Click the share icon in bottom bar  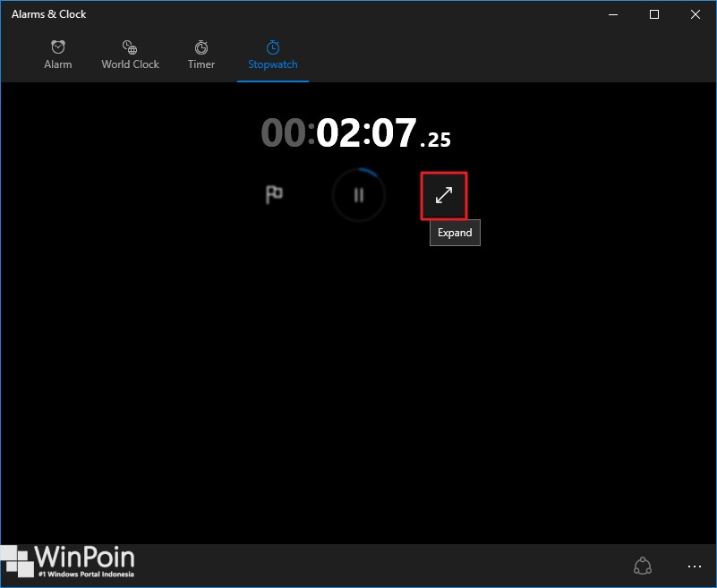tap(643, 566)
